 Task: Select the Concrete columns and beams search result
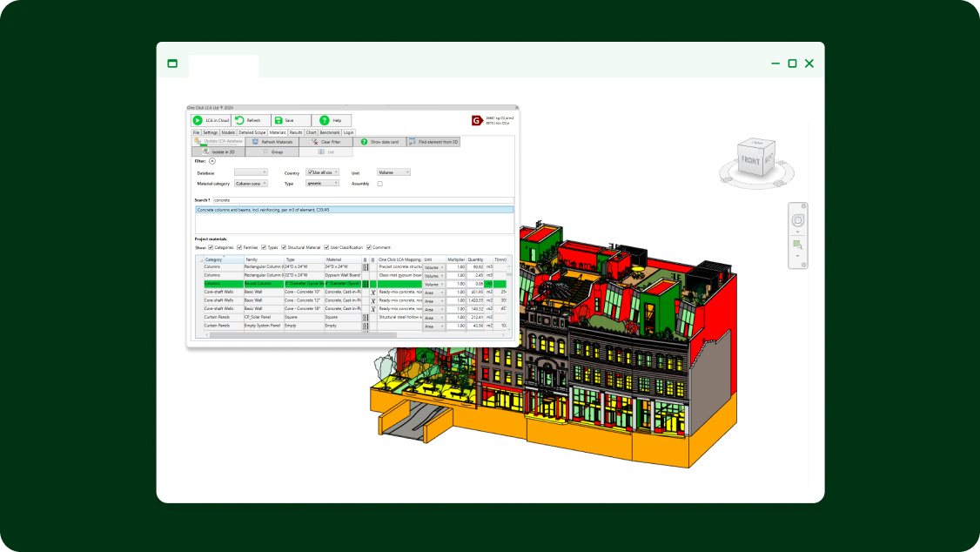(x=354, y=210)
